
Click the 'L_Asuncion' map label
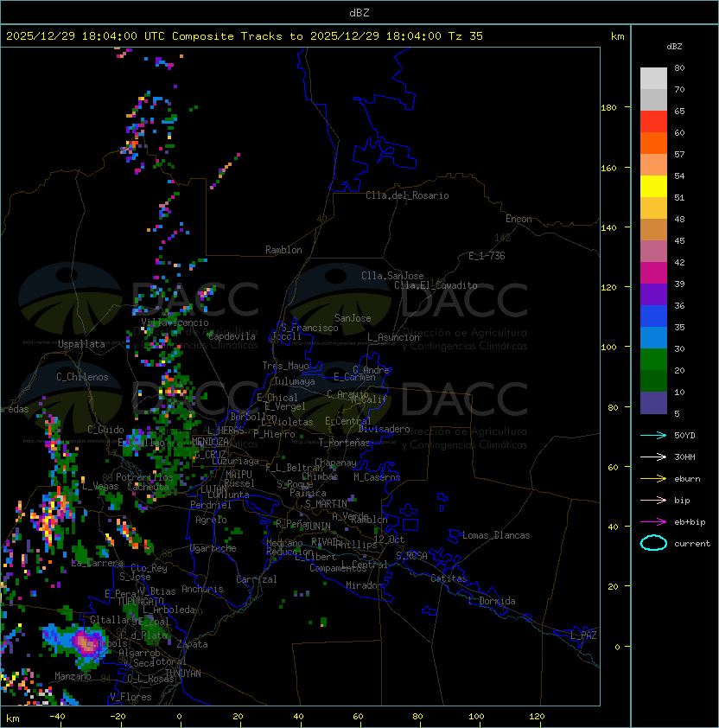393,337
